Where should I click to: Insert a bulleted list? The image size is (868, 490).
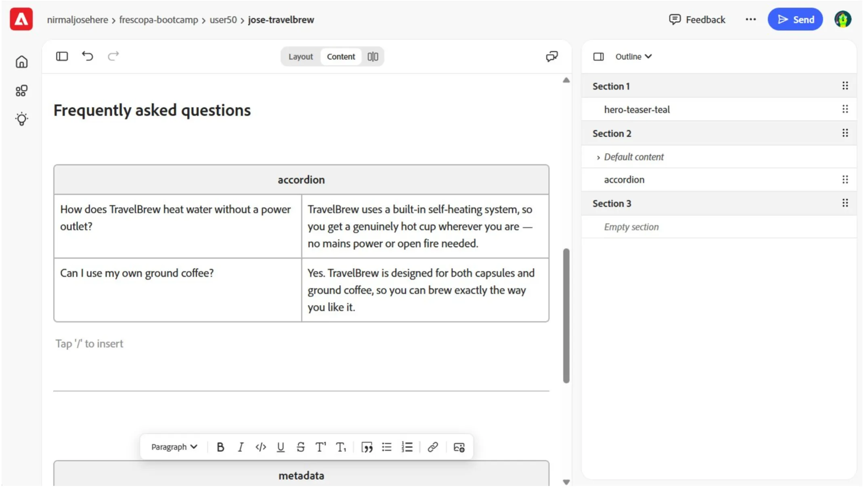tap(387, 448)
